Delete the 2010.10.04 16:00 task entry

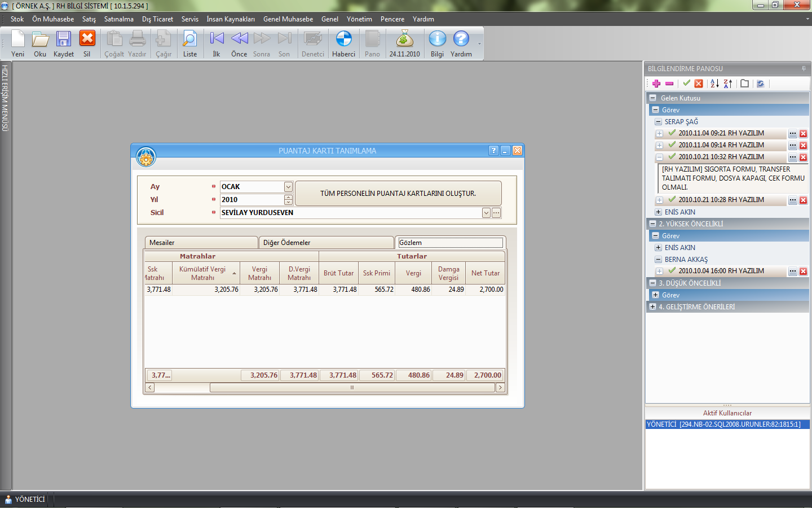[804, 271]
